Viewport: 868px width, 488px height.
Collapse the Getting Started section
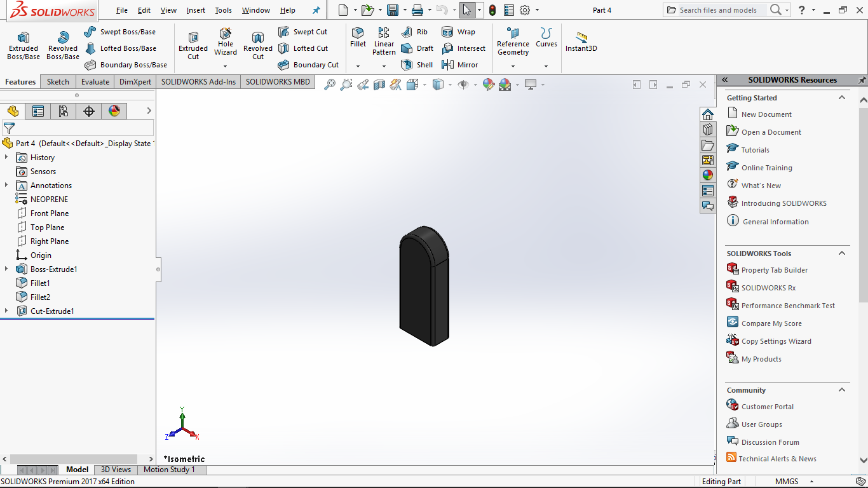click(842, 98)
